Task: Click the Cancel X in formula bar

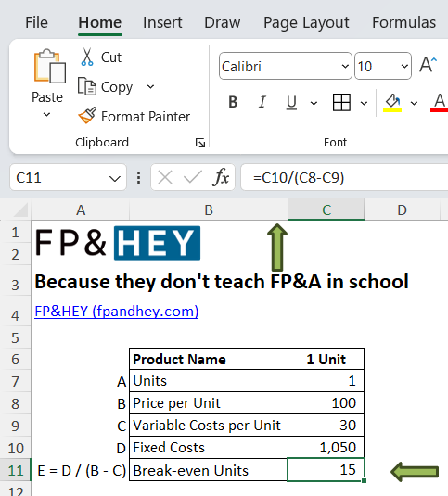Action: click(x=165, y=177)
